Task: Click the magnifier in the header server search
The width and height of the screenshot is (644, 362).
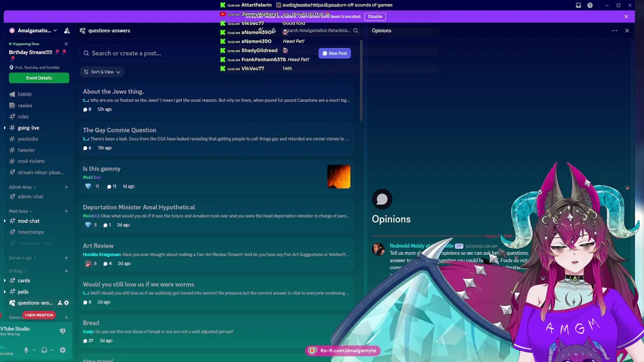Action: 356,31
